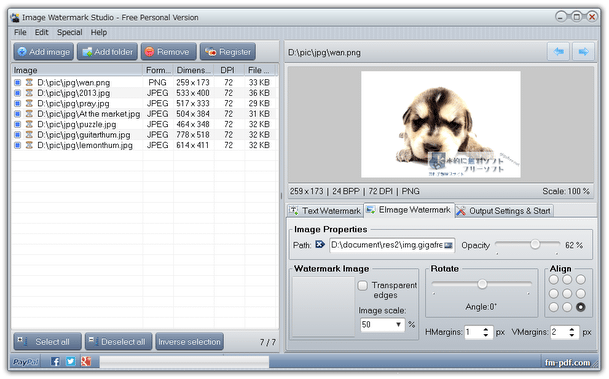
Task: Click the Add folder button
Action: click(x=108, y=52)
